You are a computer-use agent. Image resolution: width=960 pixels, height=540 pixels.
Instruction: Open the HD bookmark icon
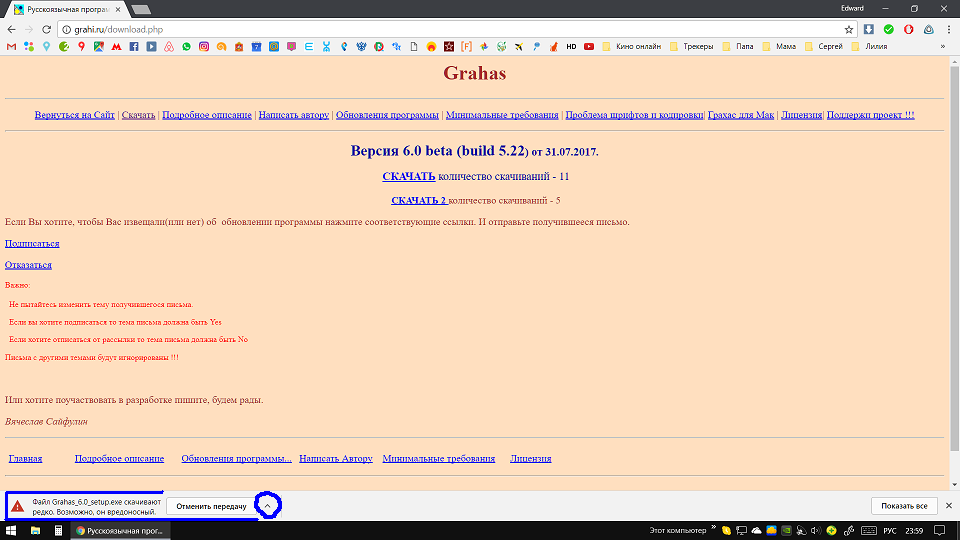[x=571, y=47]
